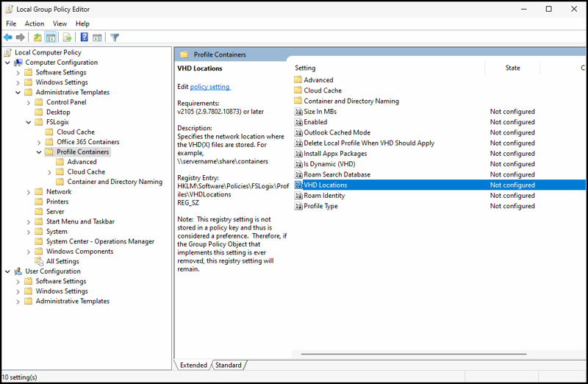Open the Cloud Cache folder in settings list

tap(322, 90)
